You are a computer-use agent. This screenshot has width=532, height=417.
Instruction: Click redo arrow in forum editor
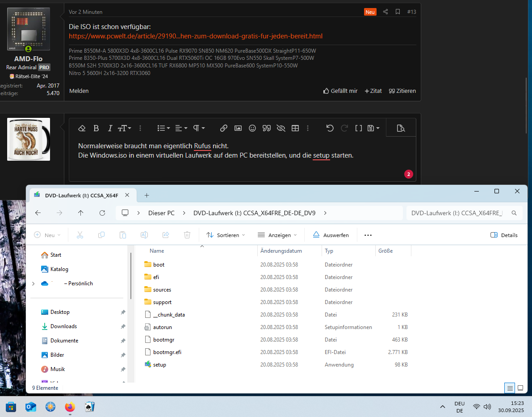(x=344, y=128)
